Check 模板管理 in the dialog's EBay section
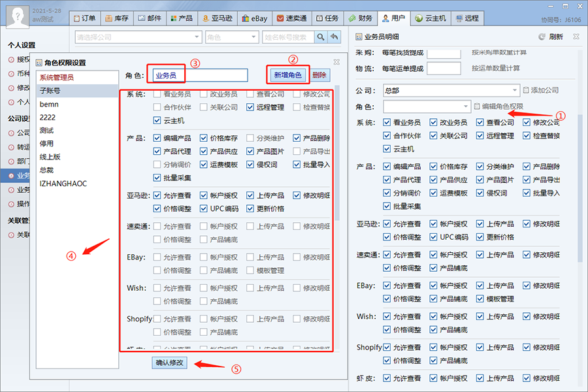 250,270
